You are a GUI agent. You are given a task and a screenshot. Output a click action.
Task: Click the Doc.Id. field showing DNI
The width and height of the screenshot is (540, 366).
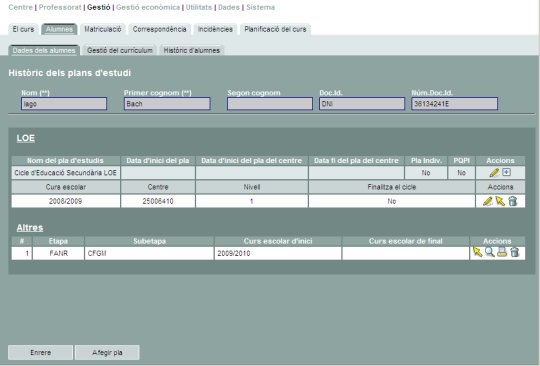(362, 104)
